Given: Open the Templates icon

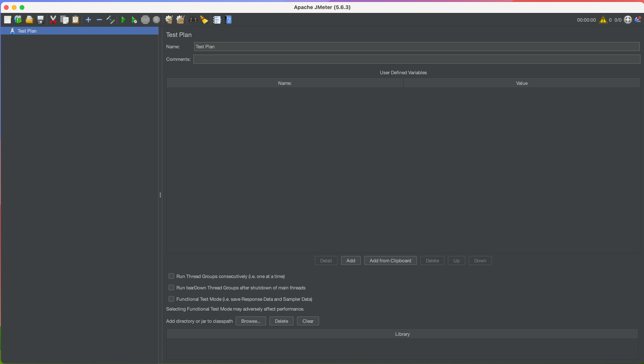Looking at the screenshot, I should click(18, 20).
